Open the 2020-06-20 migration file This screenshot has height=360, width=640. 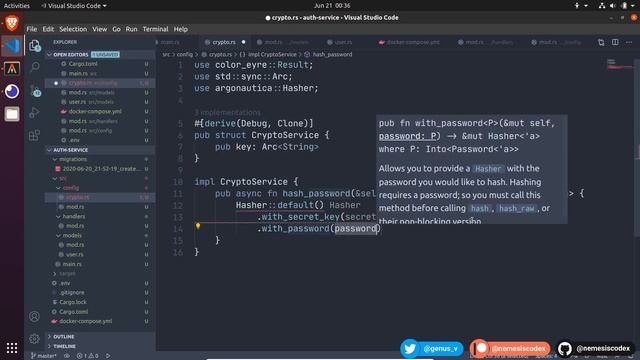(101, 169)
